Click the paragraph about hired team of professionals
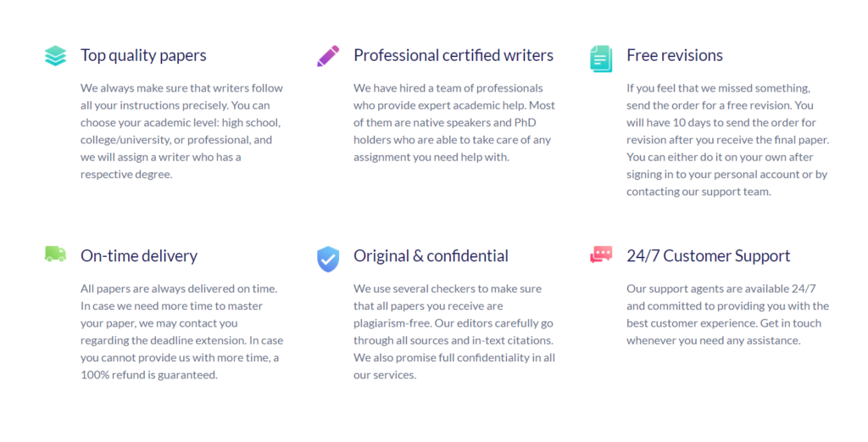Viewport: 868px width, 442px height. pos(454,122)
